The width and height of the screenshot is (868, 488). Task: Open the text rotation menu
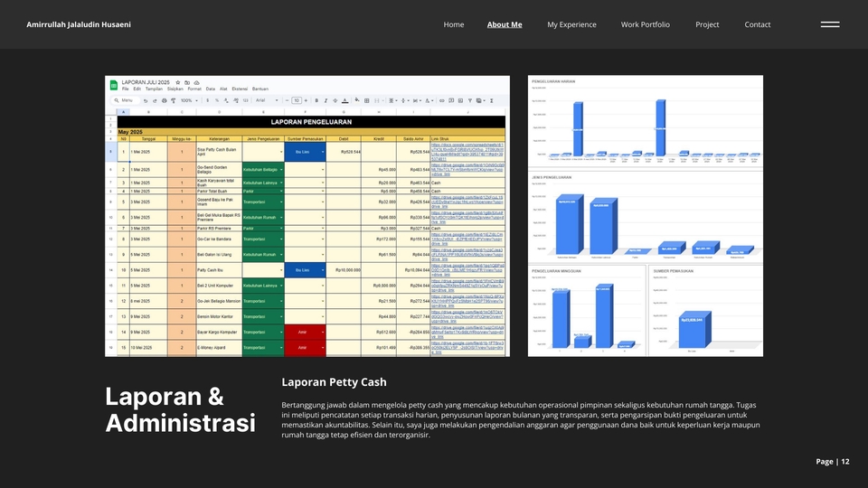[x=428, y=100]
